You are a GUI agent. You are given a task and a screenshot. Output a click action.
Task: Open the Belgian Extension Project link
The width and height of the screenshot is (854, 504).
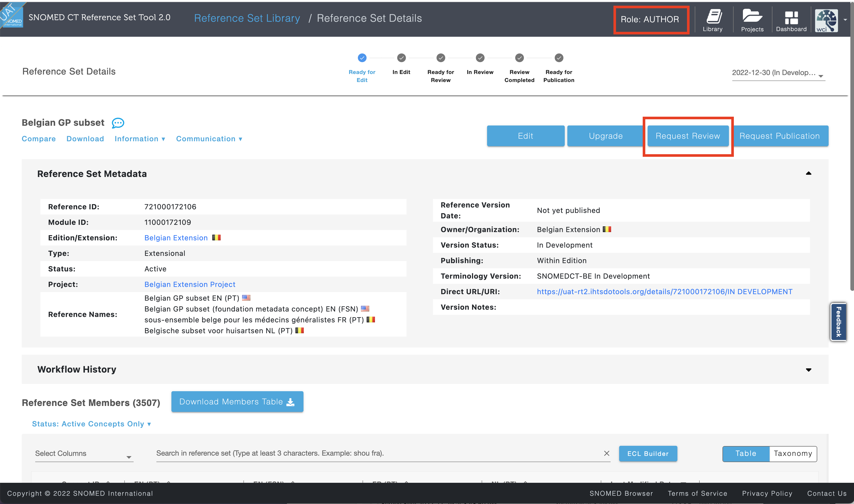pos(190,284)
